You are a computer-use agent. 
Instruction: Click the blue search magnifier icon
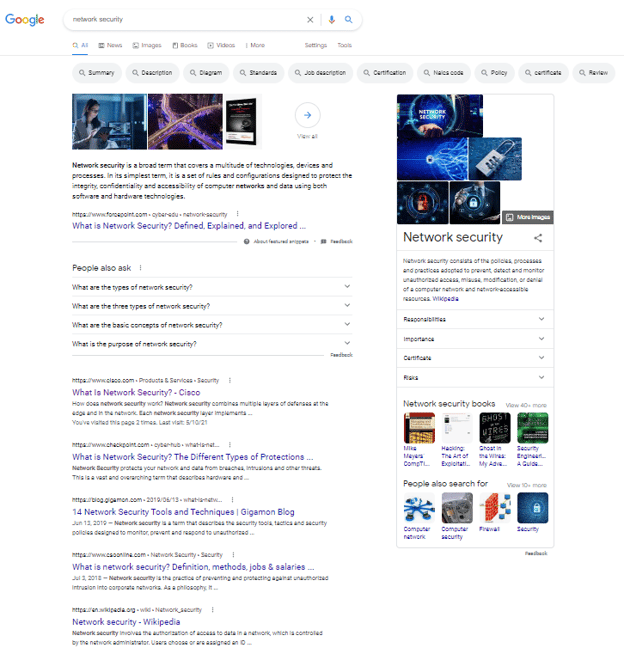coord(349,19)
